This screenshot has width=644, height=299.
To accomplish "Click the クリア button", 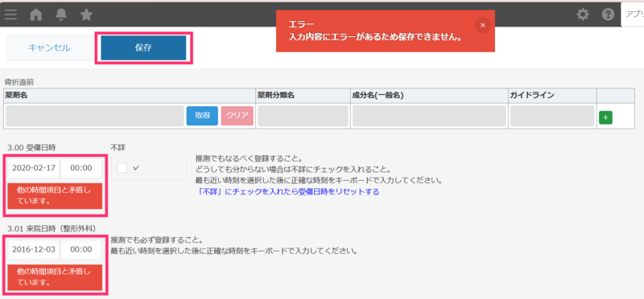I will [x=237, y=116].
